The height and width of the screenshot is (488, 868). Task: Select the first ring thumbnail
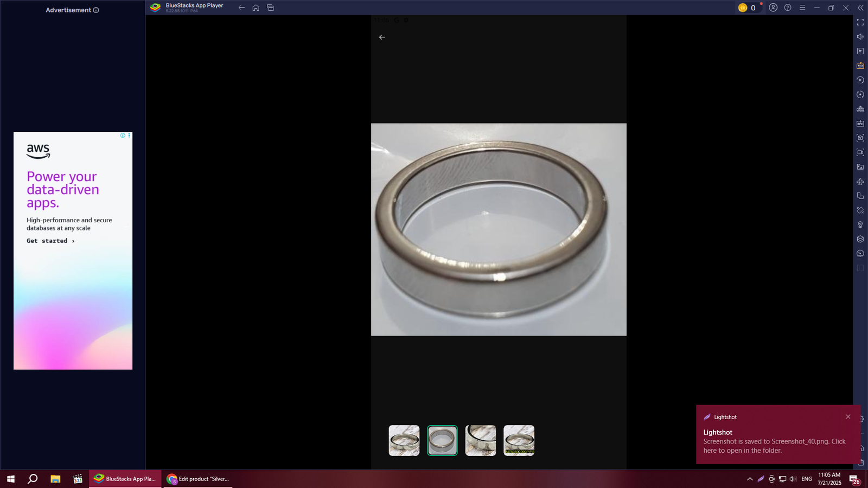point(404,440)
